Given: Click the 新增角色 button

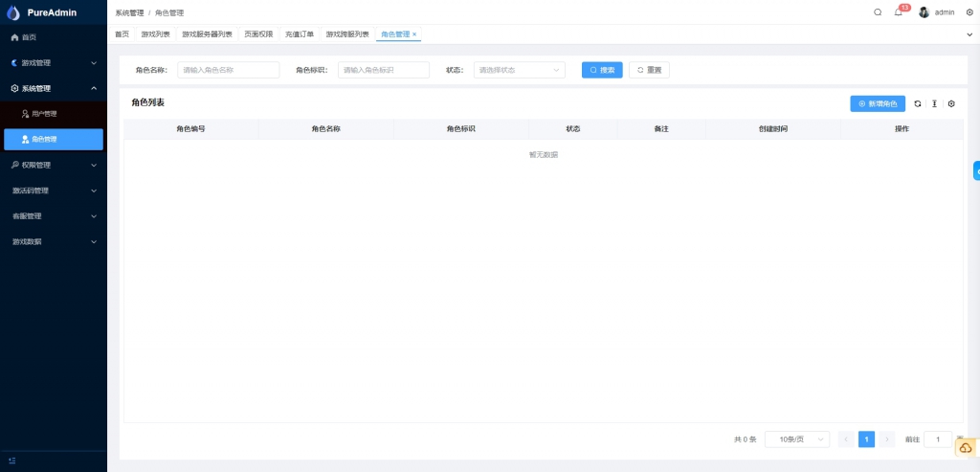Looking at the screenshot, I should click(878, 103).
